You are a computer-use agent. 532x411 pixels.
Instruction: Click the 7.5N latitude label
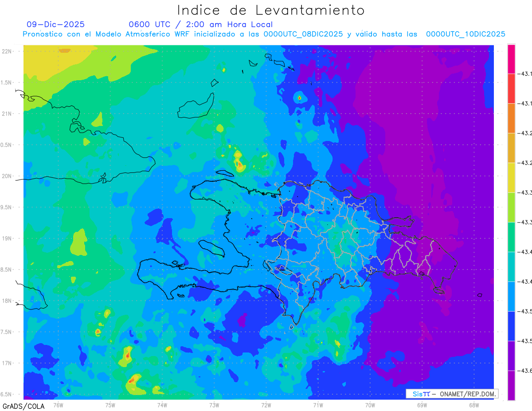[7, 332]
